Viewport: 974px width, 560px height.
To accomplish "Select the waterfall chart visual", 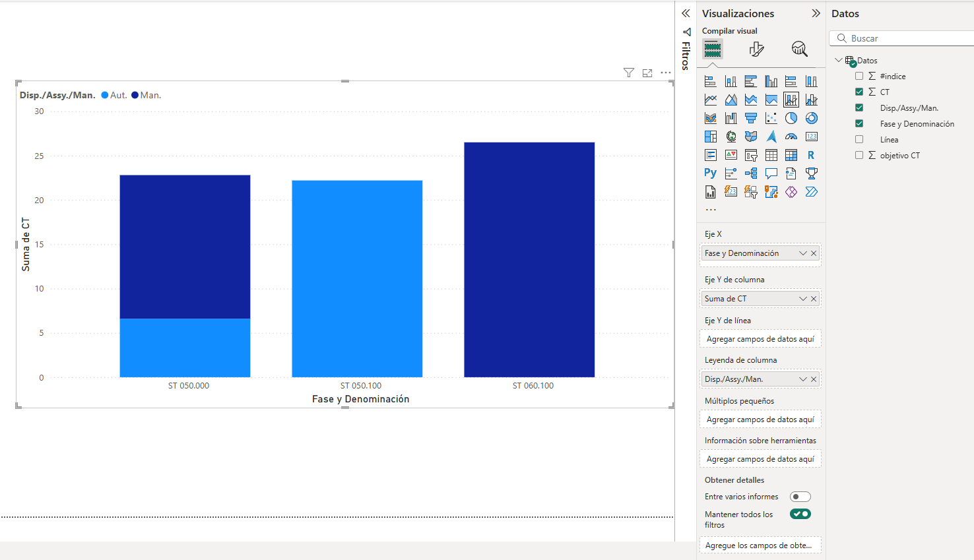I will (x=731, y=118).
